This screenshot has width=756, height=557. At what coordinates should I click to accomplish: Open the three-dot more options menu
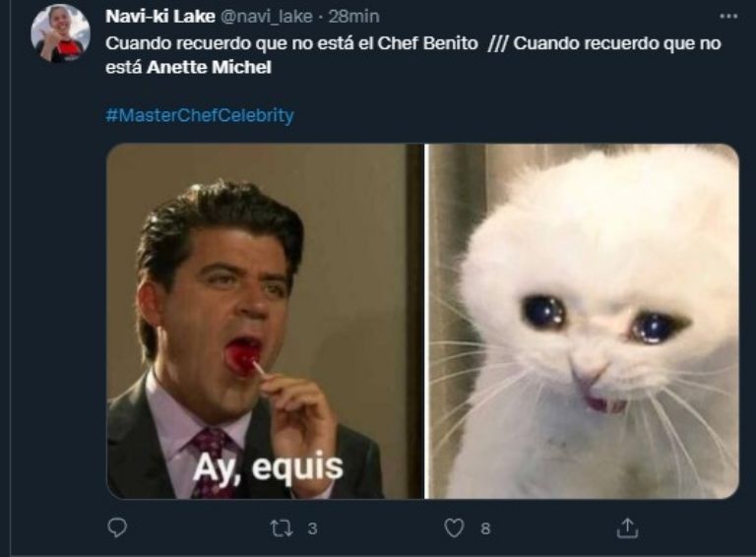click(728, 17)
